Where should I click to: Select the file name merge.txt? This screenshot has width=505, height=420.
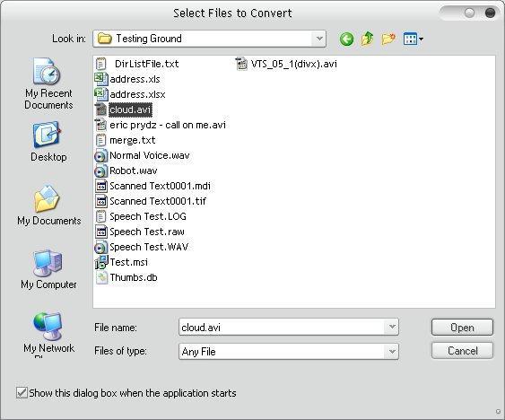click(x=133, y=140)
